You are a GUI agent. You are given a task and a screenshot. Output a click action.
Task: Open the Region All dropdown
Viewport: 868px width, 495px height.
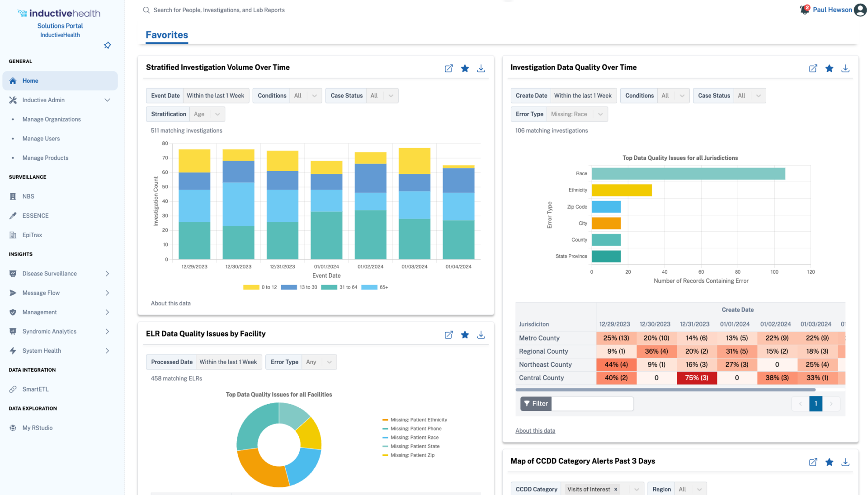(690, 489)
